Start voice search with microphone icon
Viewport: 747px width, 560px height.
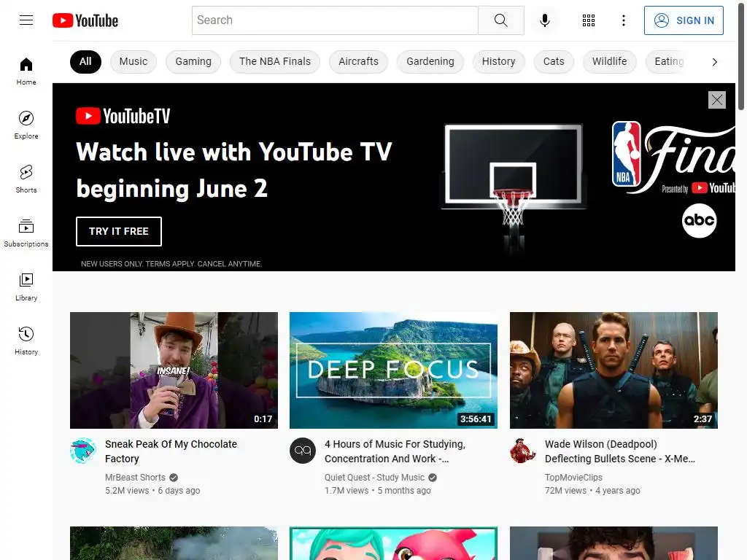[x=544, y=20]
